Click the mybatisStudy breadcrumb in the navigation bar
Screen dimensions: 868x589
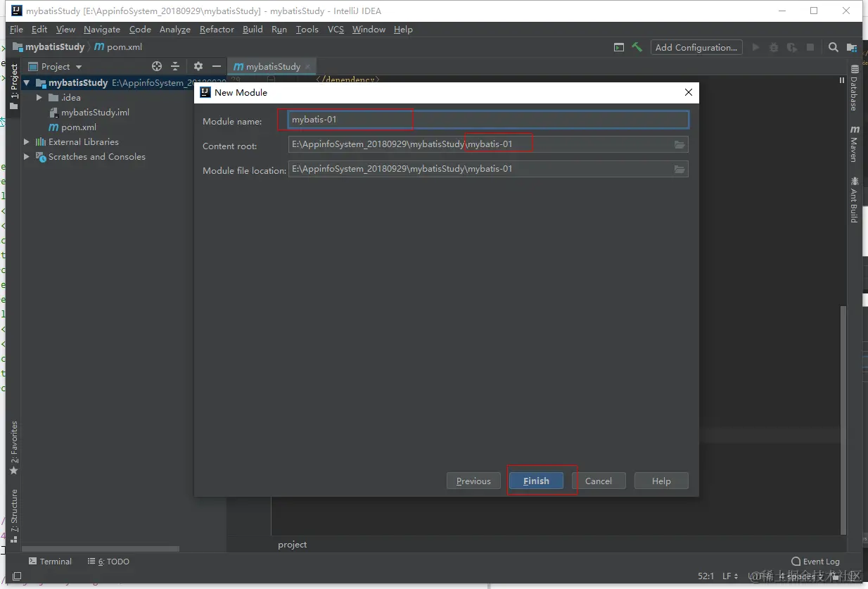(49, 47)
